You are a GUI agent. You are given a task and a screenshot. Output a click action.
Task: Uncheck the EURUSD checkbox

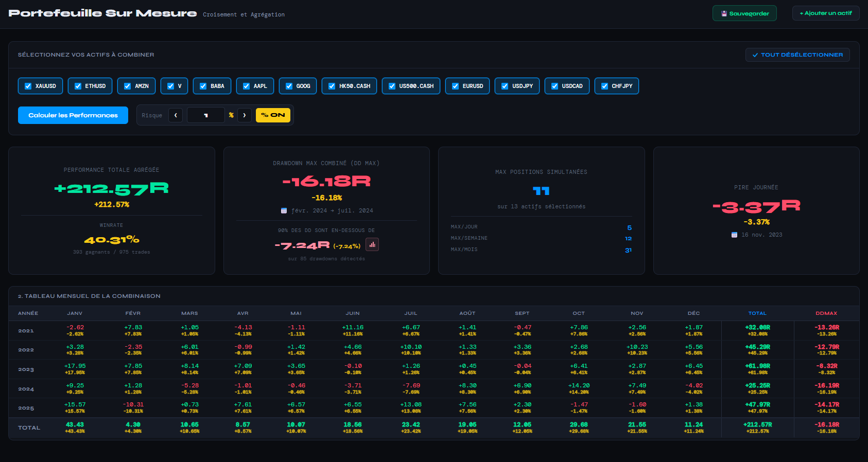coord(455,86)
